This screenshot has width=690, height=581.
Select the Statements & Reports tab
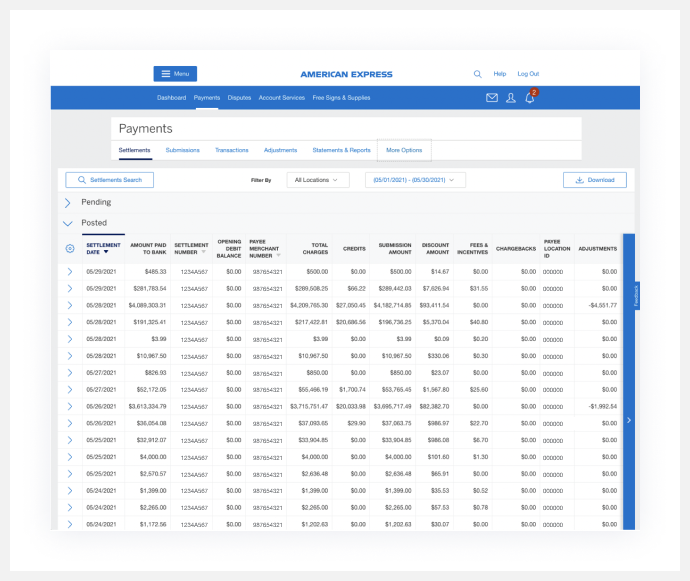pyautogui.click(x=341, y=150)
